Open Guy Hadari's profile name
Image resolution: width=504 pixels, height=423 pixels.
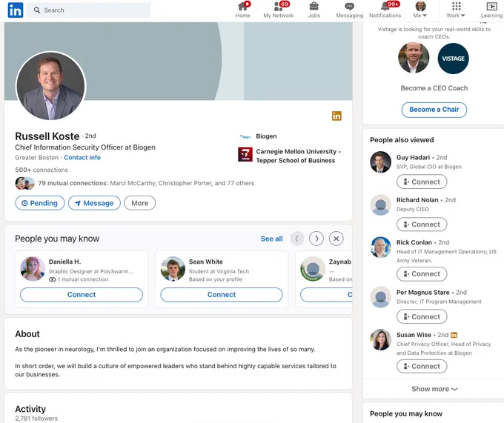click(x=413, y=157)
